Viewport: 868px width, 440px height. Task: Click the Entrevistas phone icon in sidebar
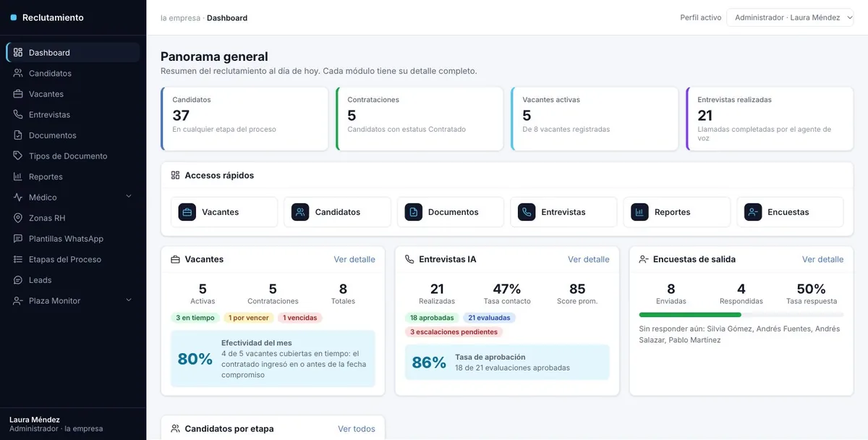click(x=18, y=114)
